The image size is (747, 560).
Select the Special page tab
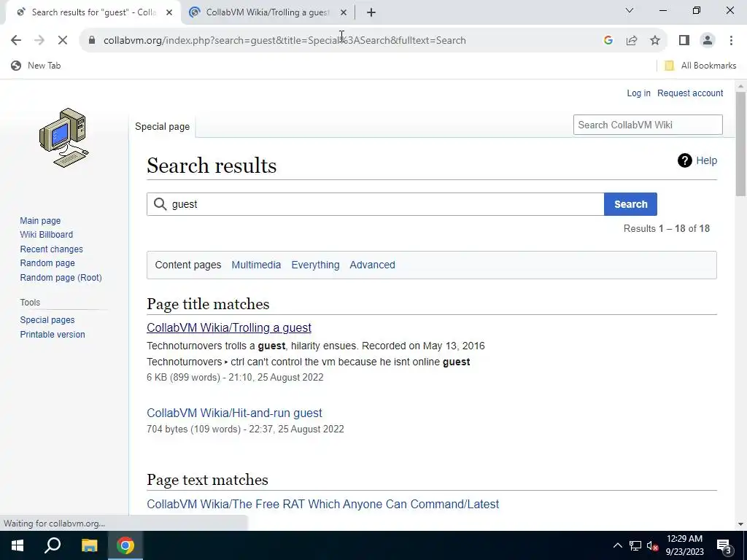click(162, 127)
